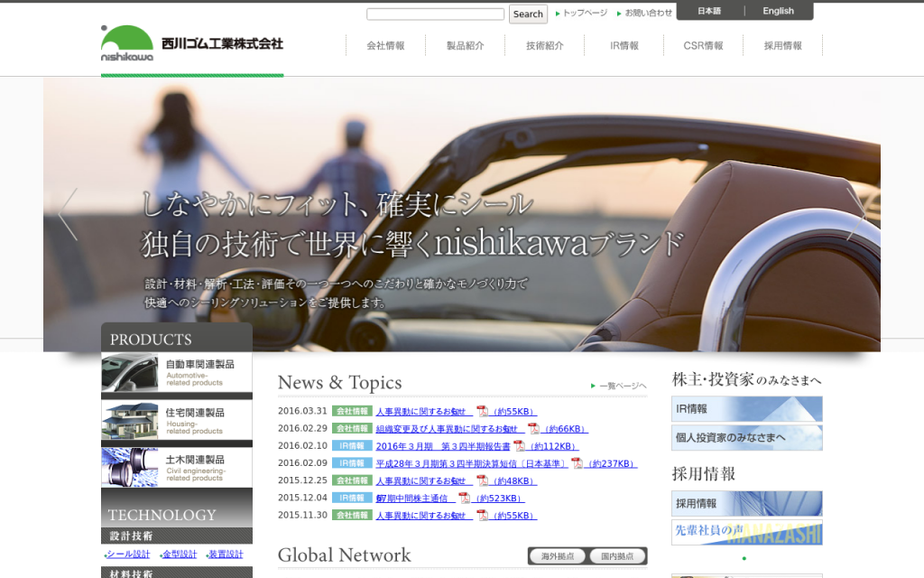Open 採用情報 navigation menu
Screen dimensions: 924x578
pos(782,45)
